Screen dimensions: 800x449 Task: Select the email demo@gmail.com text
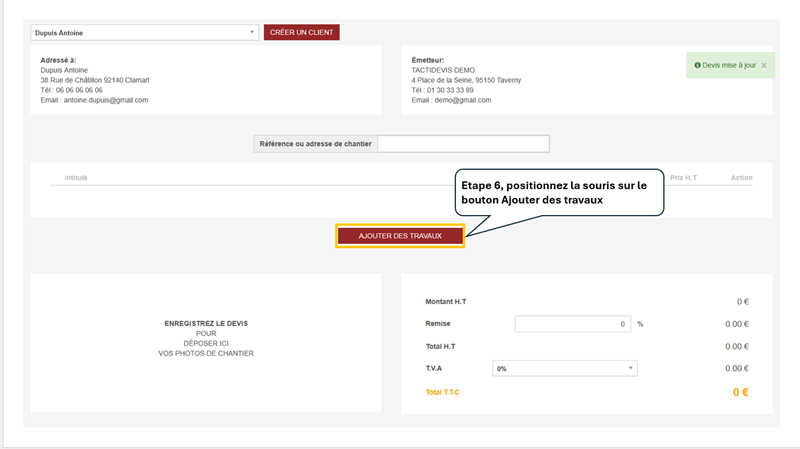(463, 100)
